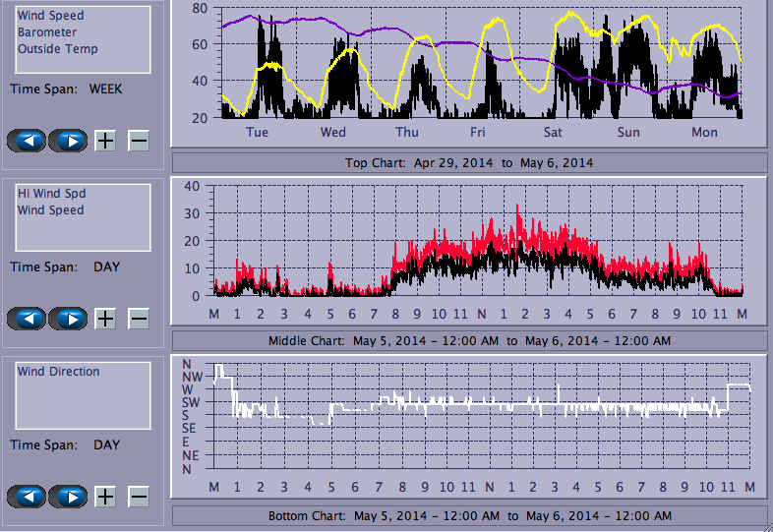
Task: Select Outside Temp in the top chart list
Action: (57, 49)
